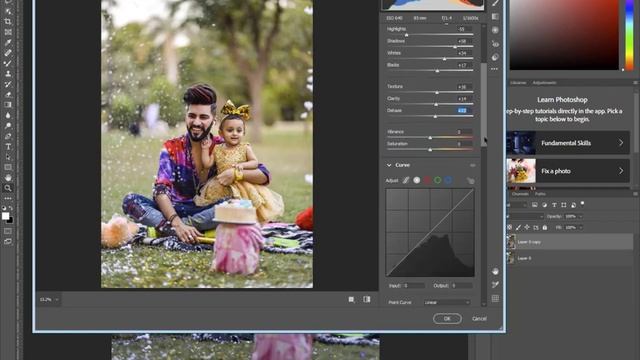Select the Clone Stamp tool
Viewport: 640px width, 360px height.
[x=8, y=74]
